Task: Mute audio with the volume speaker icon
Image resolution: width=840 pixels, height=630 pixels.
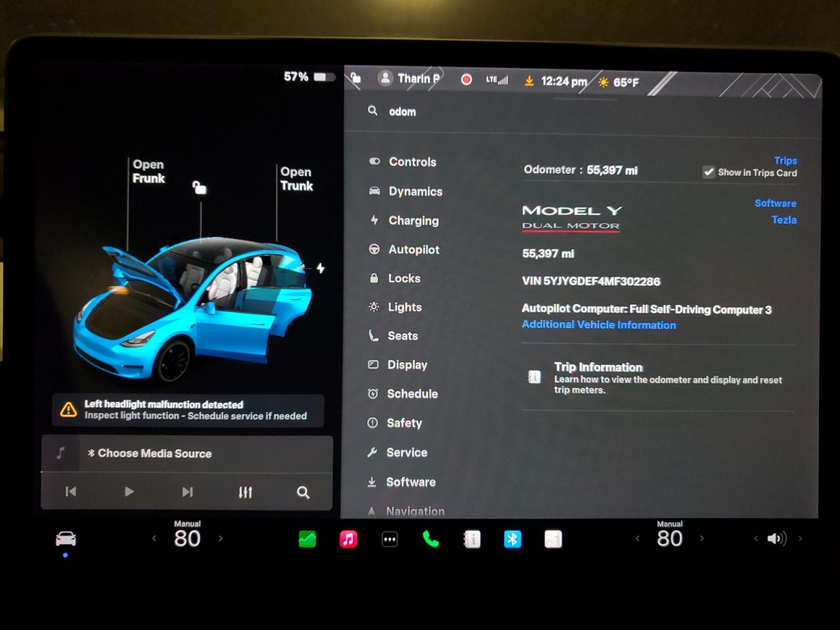Action: (x=777, y=539)
